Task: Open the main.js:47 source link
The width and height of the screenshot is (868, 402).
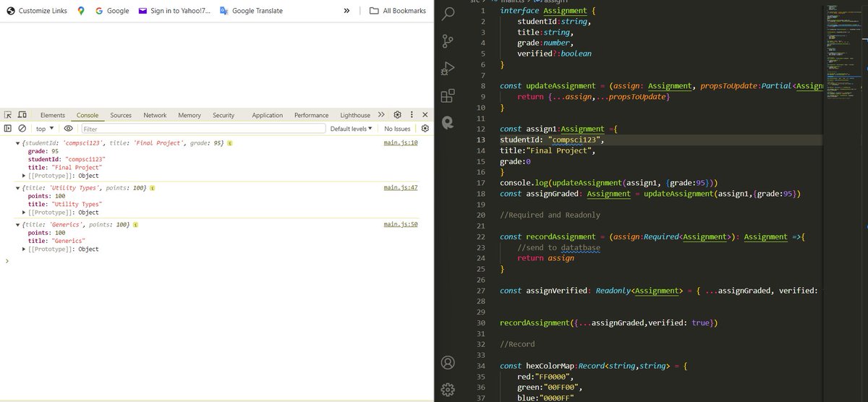Action: (x=401, y=187)
